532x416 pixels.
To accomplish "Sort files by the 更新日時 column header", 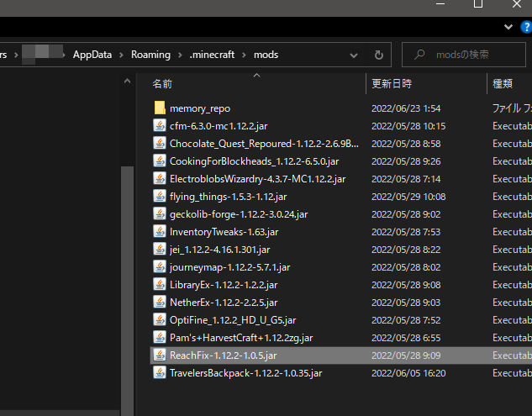I will 392,83.
